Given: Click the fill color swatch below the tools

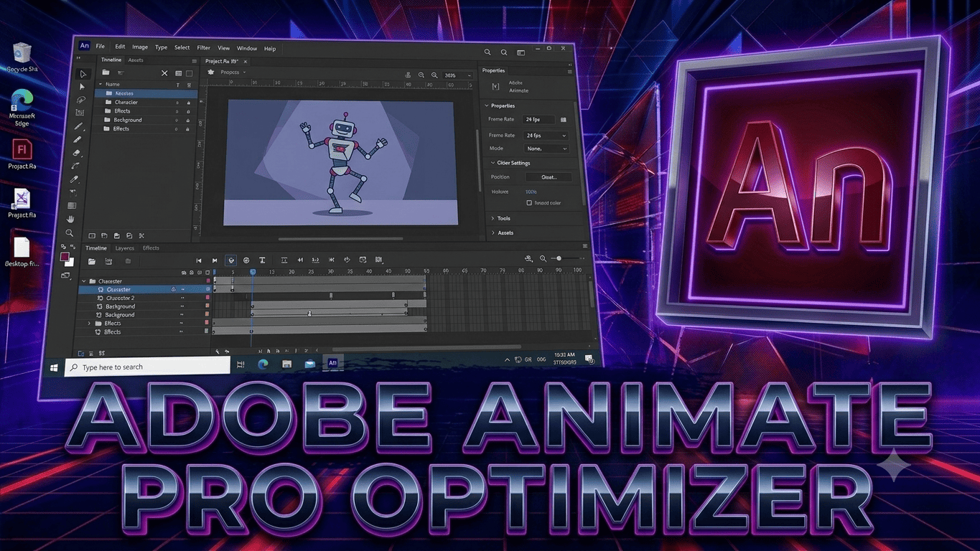Looking at the screenshot, I should coord(65,257).
